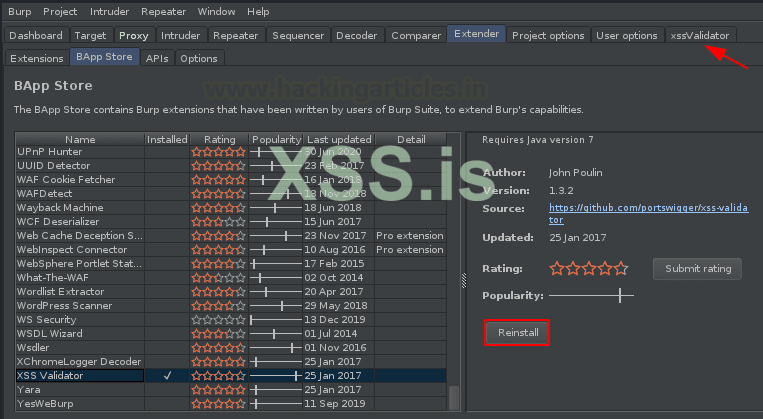Open the xssValidator tab
The width and height of the screenshot is (763, 419).
click(x=700, y=36)
